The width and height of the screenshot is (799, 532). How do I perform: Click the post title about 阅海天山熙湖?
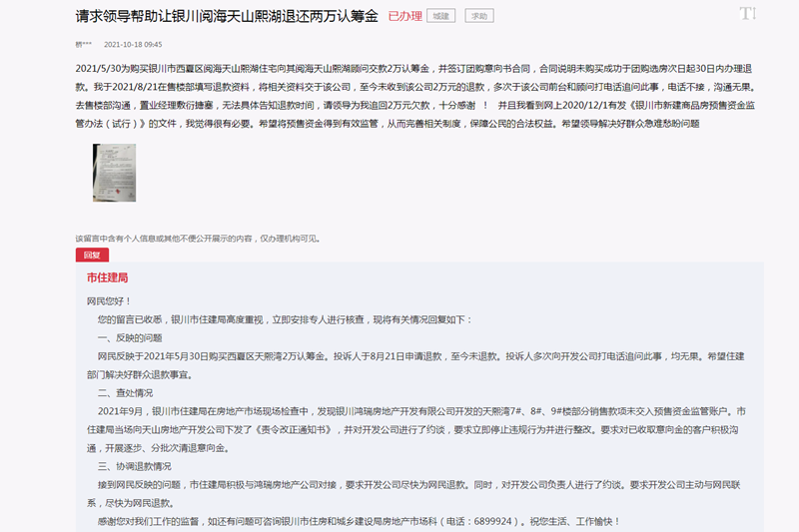point(226,16)
